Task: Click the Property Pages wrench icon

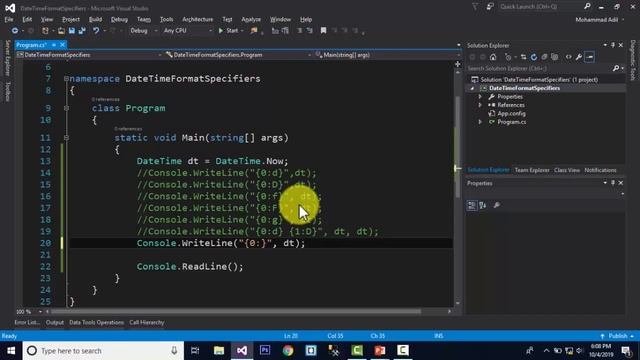Action: [497, 205]
